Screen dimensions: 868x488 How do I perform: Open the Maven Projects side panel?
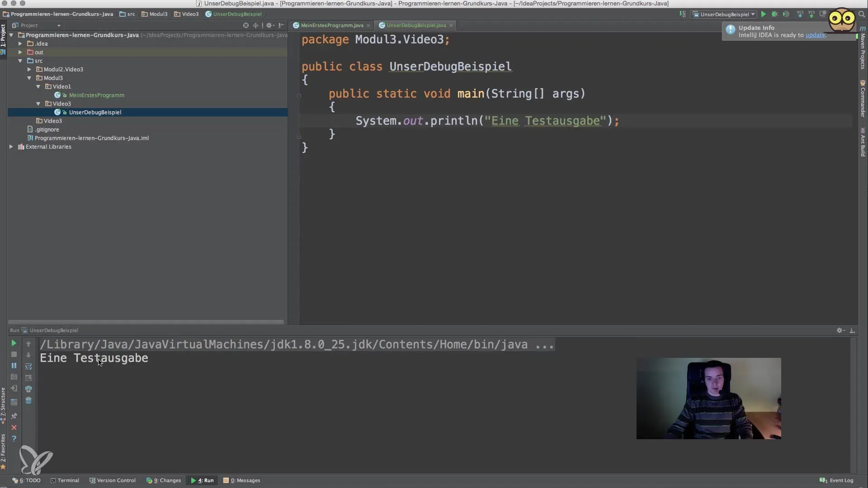(863, 48)
